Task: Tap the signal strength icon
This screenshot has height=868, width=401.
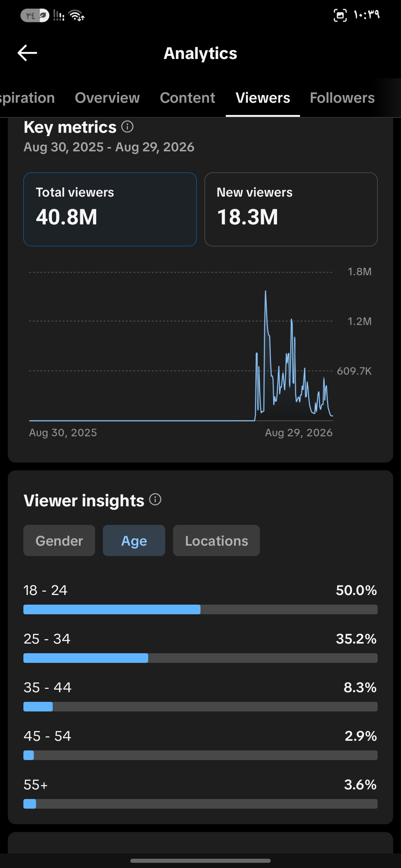Action: [59, 16]
